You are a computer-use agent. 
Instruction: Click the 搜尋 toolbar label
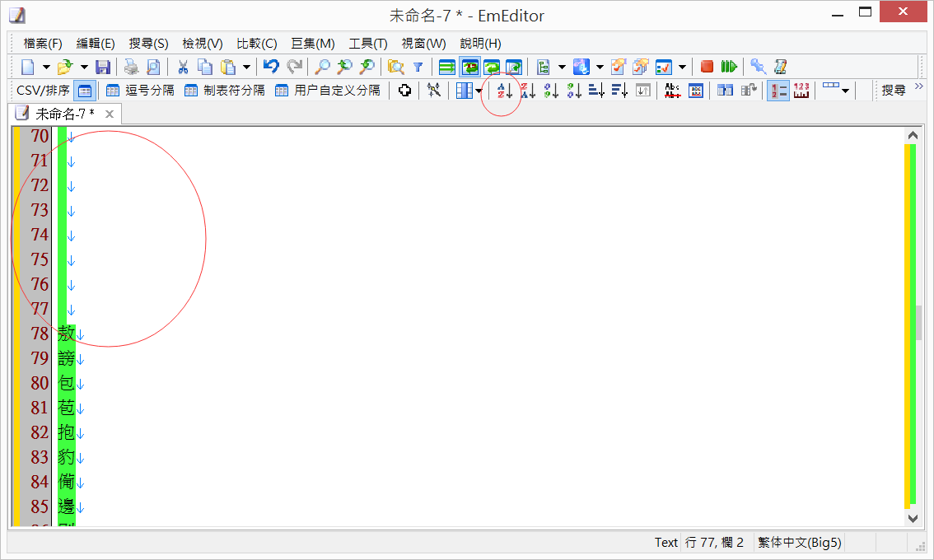click(894, 90)
